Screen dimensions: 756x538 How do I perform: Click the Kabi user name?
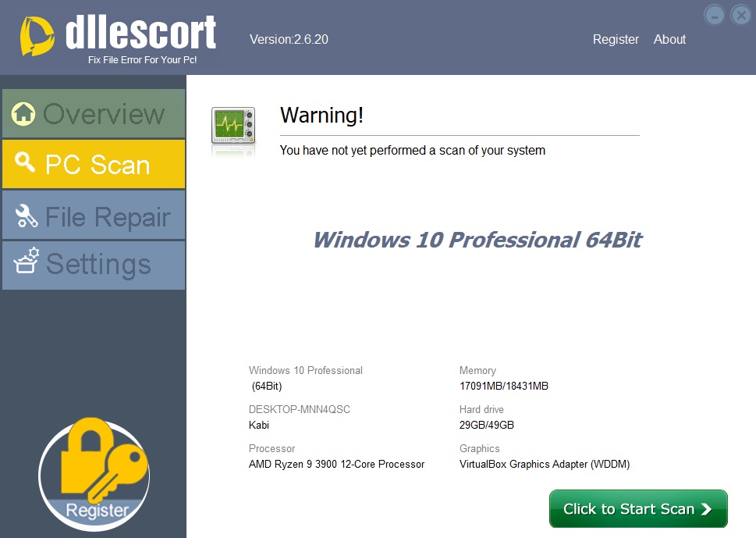tap(259, 425)
